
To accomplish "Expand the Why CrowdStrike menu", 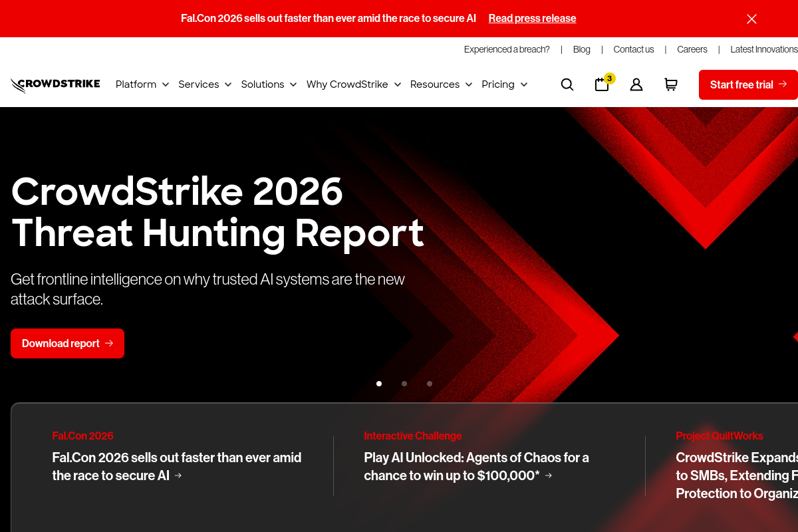I will point(354,84).
